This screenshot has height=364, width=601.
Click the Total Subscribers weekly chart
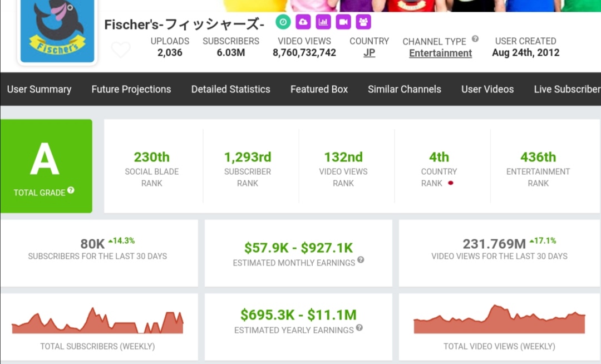(97, 321)
